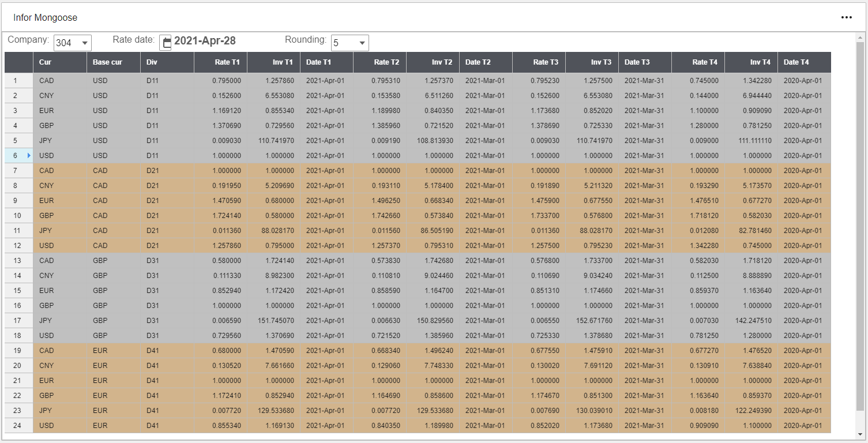Click the Inv T4 column header
The height and width of the screenshot is (443, 868).
click(x=751, y=62)
